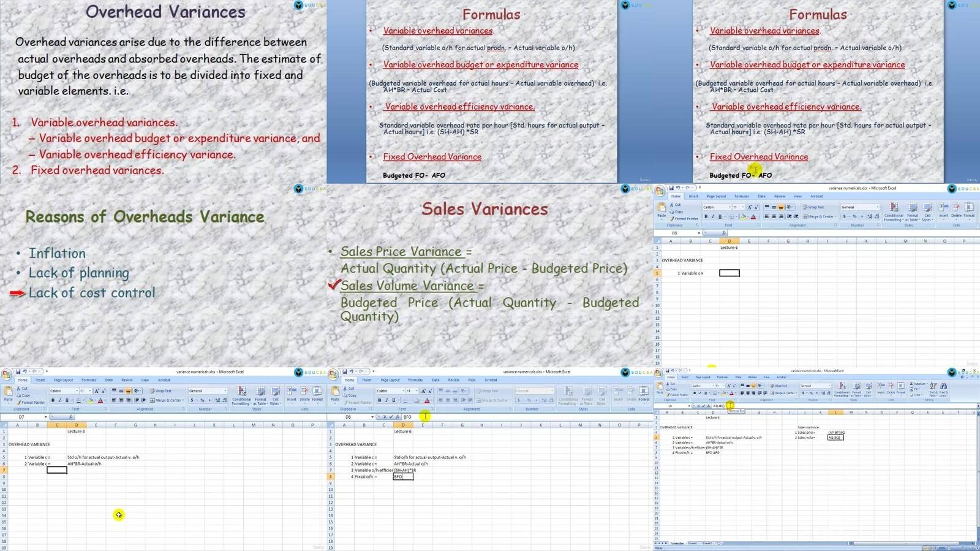The width and height of the screenshot is (980, 551).
Task: Click Copy in the Excel window with name box D7
Action: tap(23, 395)
